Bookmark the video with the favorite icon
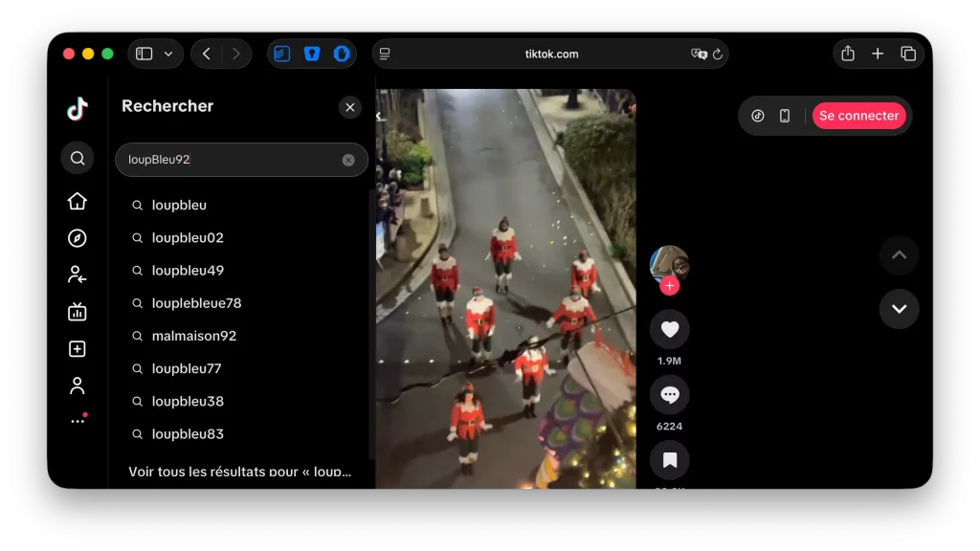 click(x=670, y=460)
